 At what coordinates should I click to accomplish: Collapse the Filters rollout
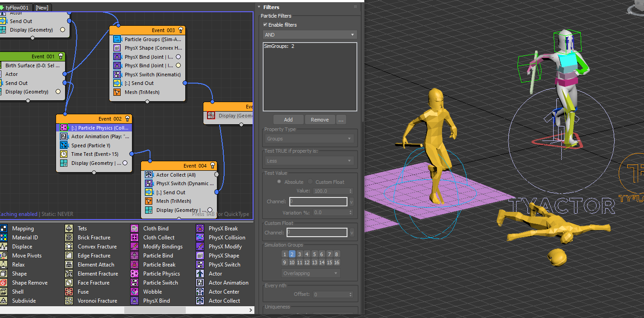[259, 7]
